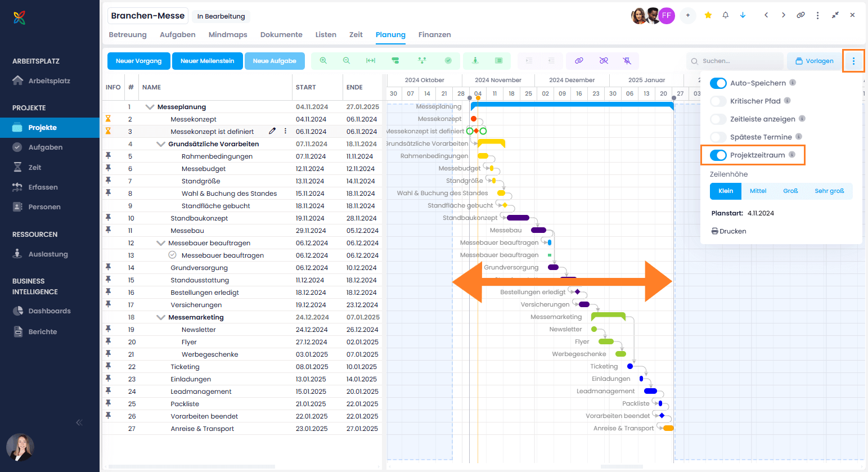Collapse Grundsätzliche Vorarbeiten group

[x=161, y=144]
